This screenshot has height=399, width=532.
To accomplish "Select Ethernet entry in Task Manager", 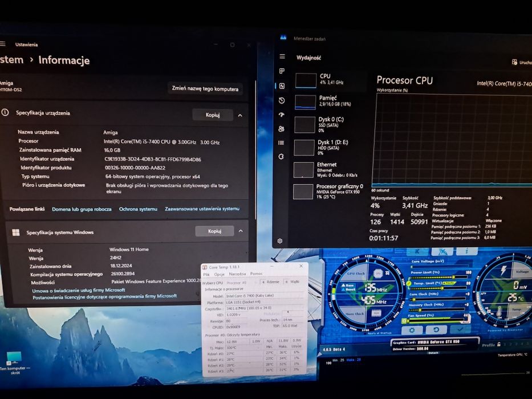I will click(x=328, y=169).
